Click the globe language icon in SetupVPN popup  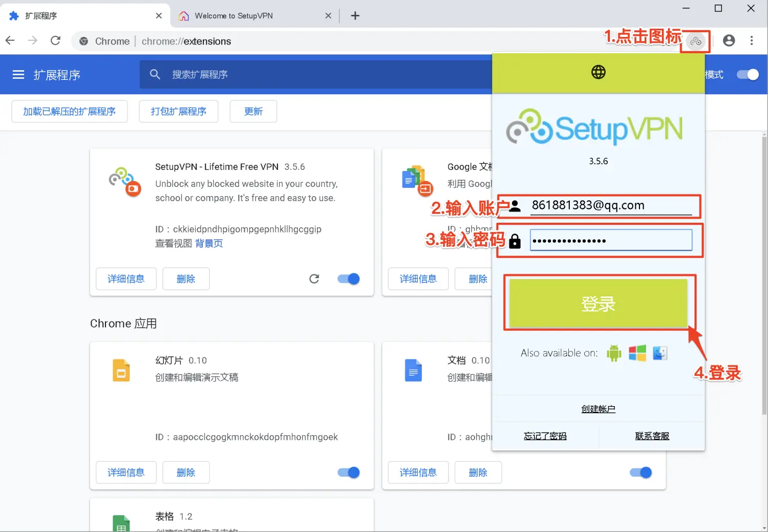(x=598, y=72)
